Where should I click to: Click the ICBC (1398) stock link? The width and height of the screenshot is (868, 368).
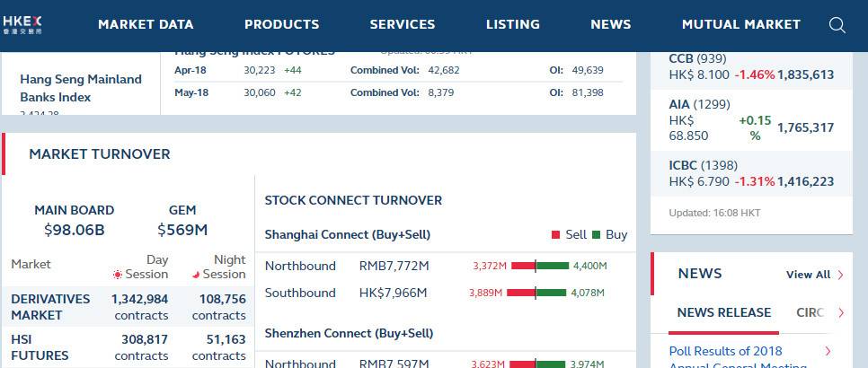coord(701,165)
